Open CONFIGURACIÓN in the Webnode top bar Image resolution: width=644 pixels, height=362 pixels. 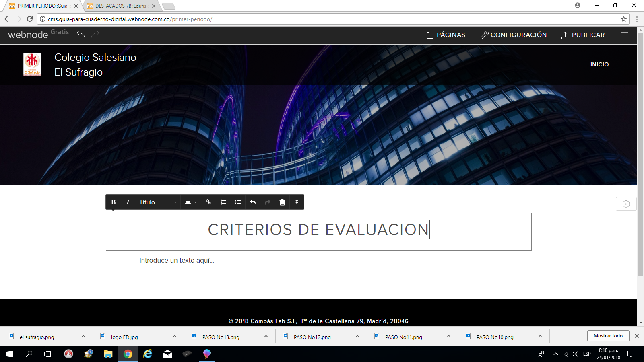[x=514, y=35]
